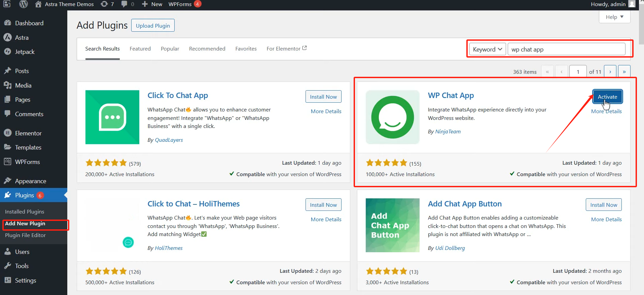Open the NinjaTeam author link

coord(448,132)
